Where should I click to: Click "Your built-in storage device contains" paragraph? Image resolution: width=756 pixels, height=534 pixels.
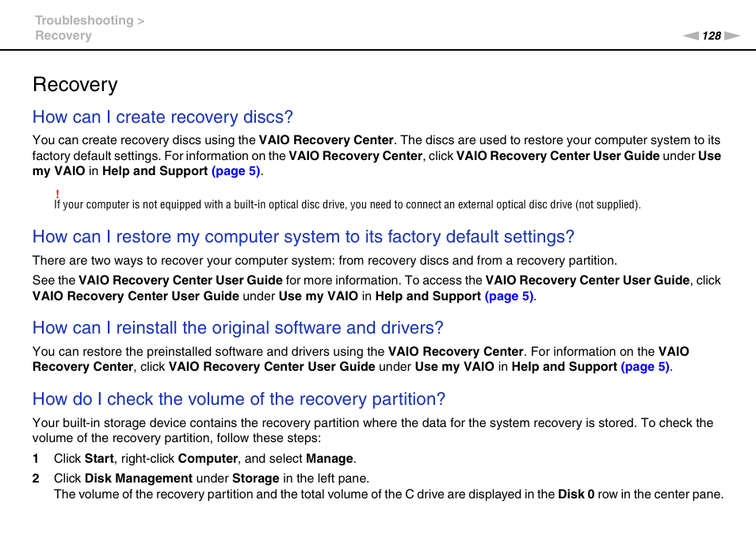point(372,430)
